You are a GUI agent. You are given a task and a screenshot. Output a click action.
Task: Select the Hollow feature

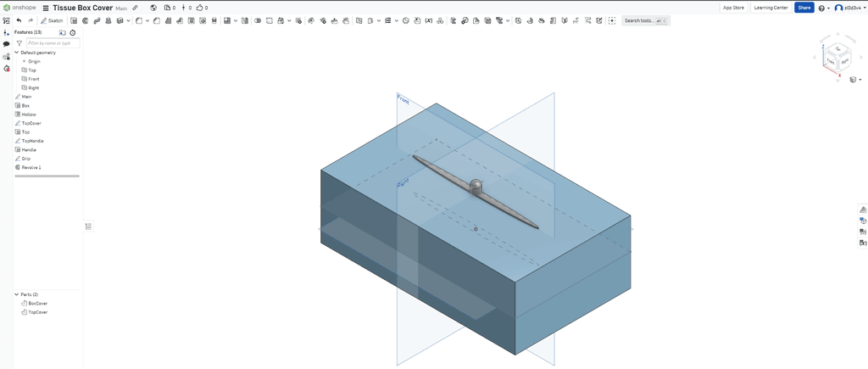coord(29,115)
